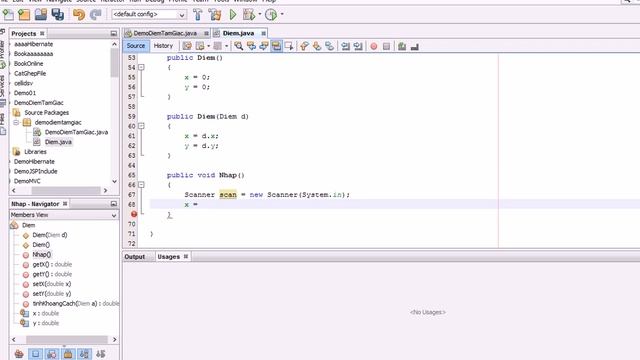Image resolution: width=640 pixels, height=360 pixels.
Task: Click the Find Next Occurrence icon
Action: (264, 46)
